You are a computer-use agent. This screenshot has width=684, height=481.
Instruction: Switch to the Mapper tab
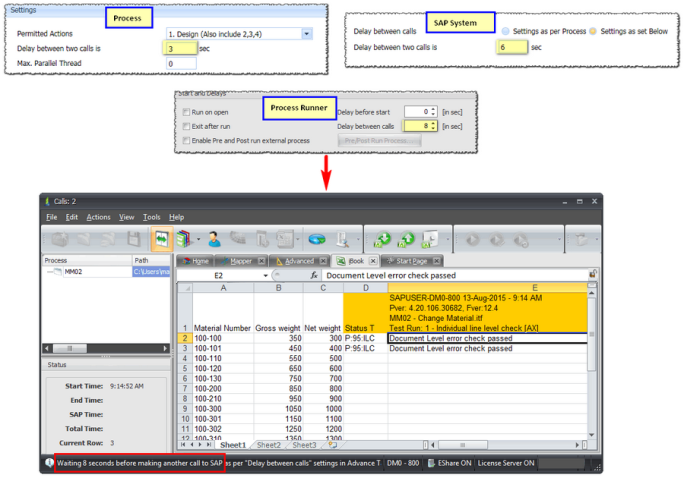[241, 261]
